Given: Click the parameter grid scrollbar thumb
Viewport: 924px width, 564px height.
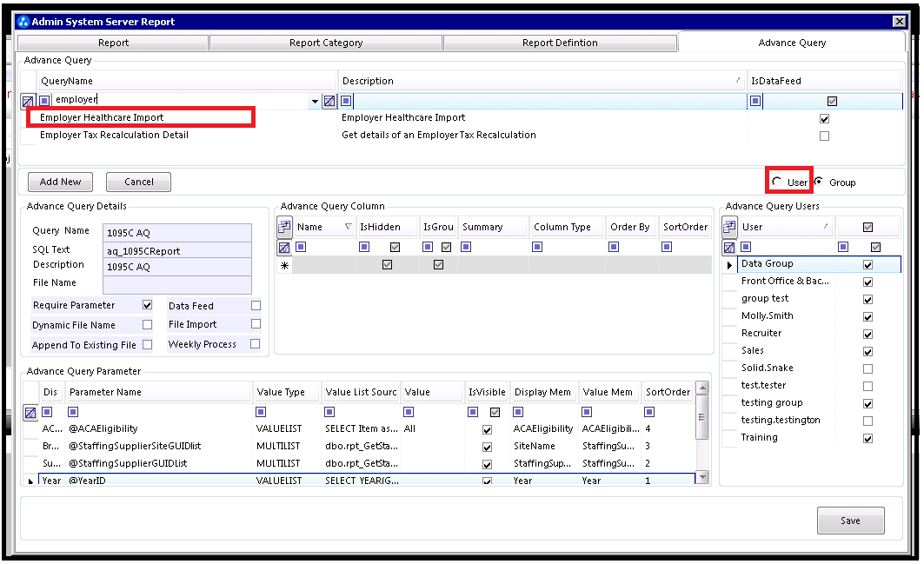Looking at the screenshot, I should (x=701, y=416).
